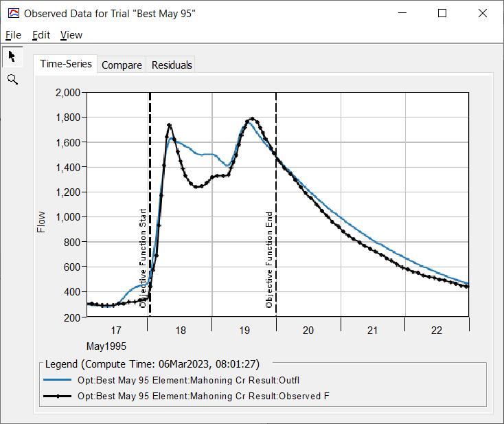Click the blue Outflow legend line sample
This screenshot has height=424, width=504.
click(x=57, y=380)
